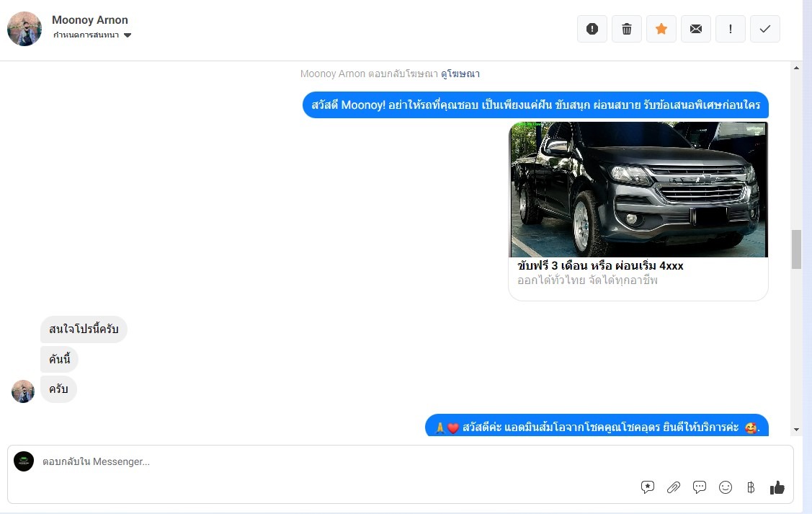The width and height of the screenshot is (812, 514).
Task: Delete the conversation using the trash icon
Action: tap(627, 29)
